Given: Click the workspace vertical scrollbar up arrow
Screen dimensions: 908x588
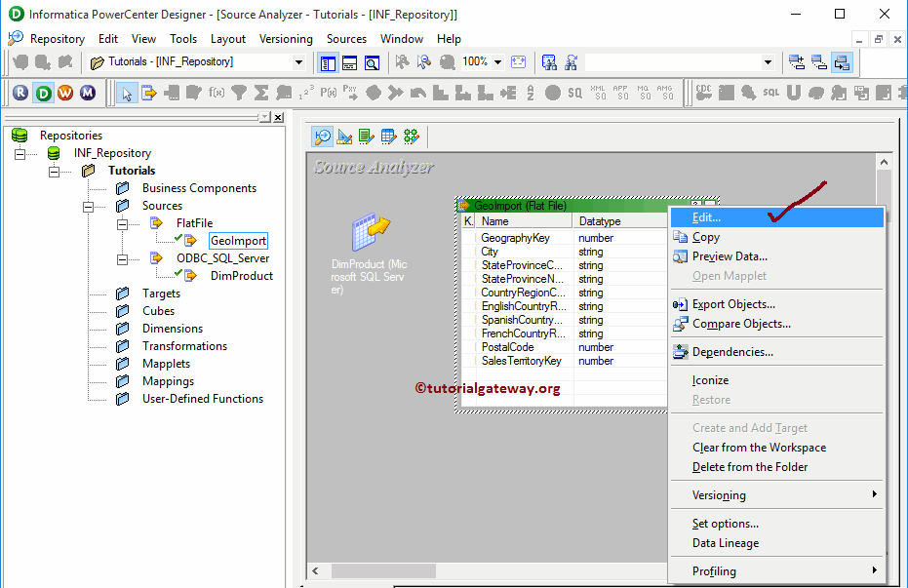Looking at the screenshot, I should [884, 162].
